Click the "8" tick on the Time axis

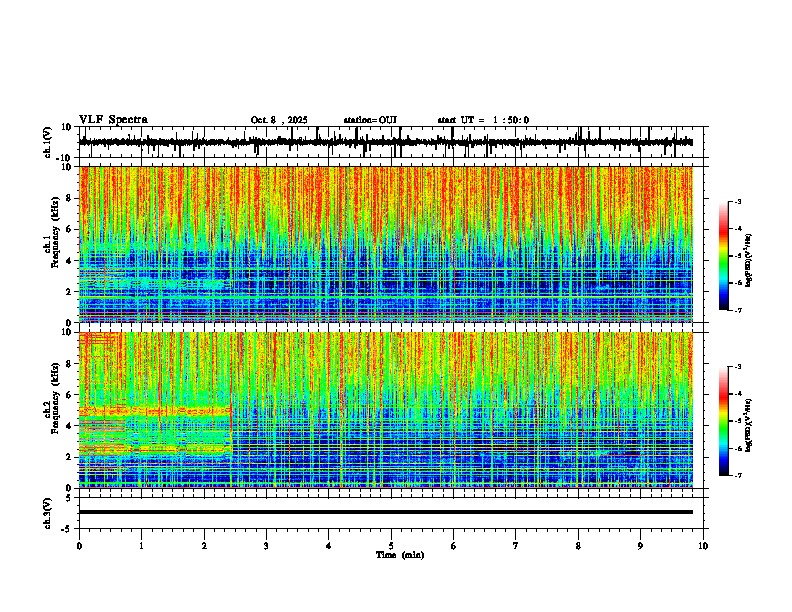point(578,546)
